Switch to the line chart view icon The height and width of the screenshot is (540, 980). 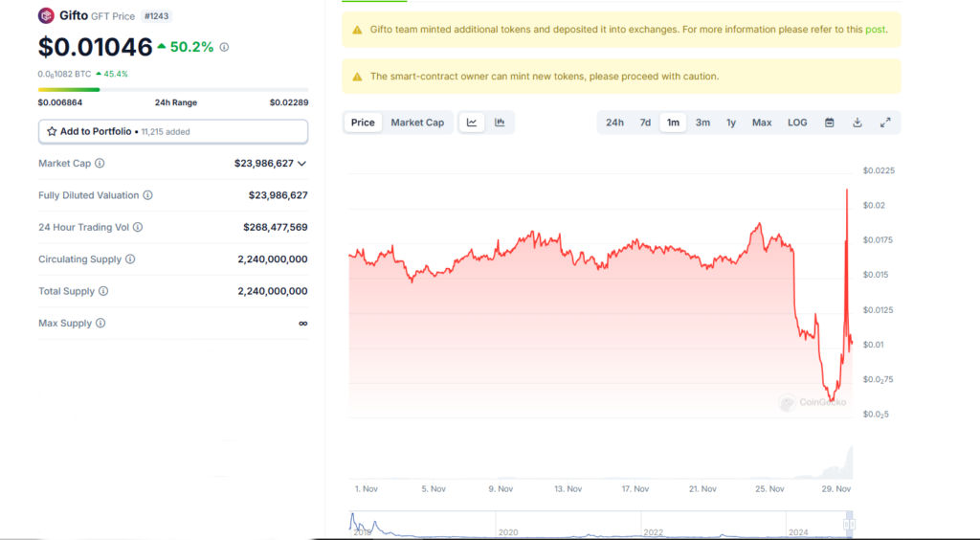pyautogui.click(x=472, y=123)
